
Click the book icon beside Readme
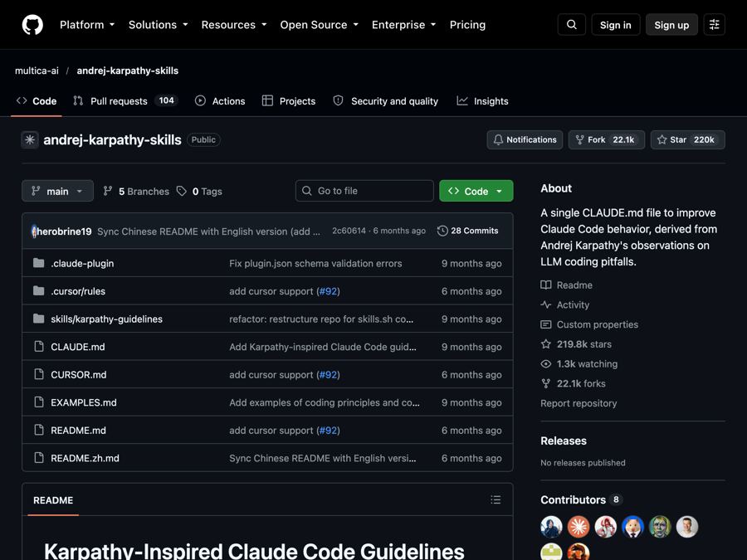point(546,285)
